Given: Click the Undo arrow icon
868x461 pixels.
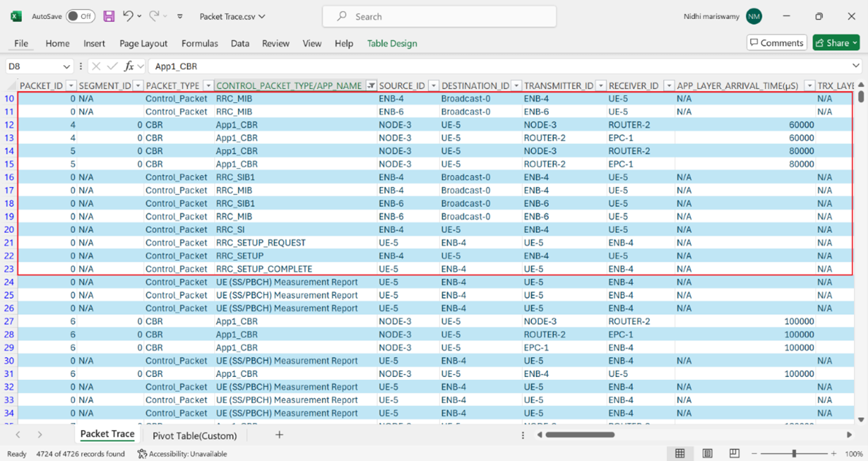Looking at the screenshot, I should coord(127,16).
